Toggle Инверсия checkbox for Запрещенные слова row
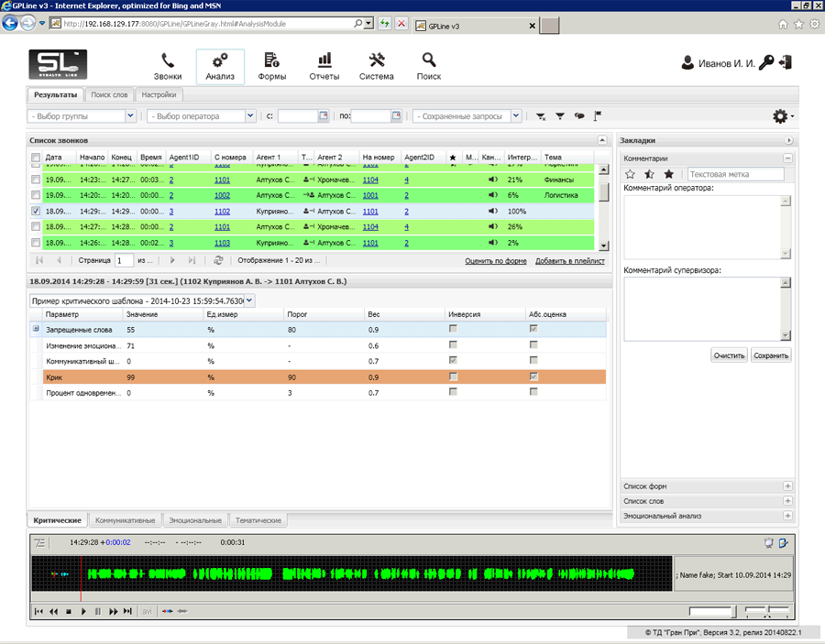This screenshot has width=825, height=644. (x=452, y=329)
